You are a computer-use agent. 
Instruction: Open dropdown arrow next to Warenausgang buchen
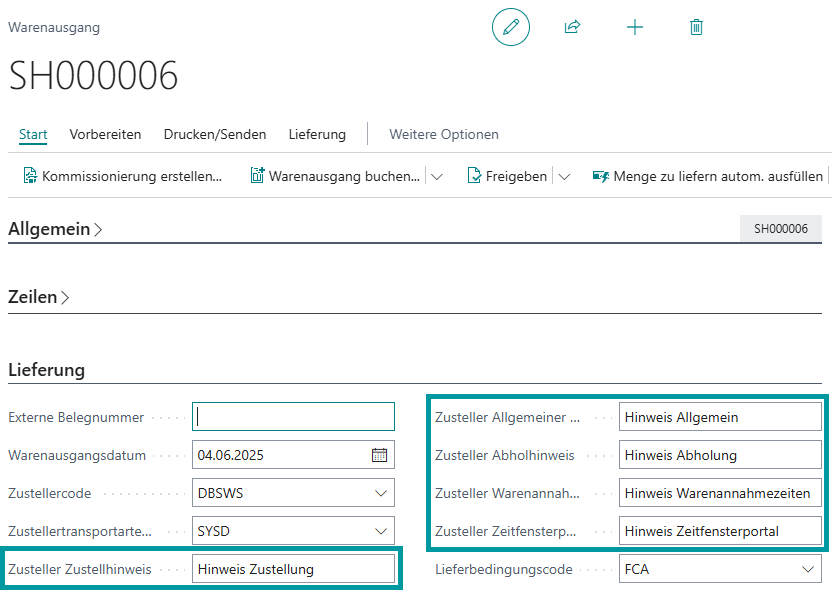[436, 176]
